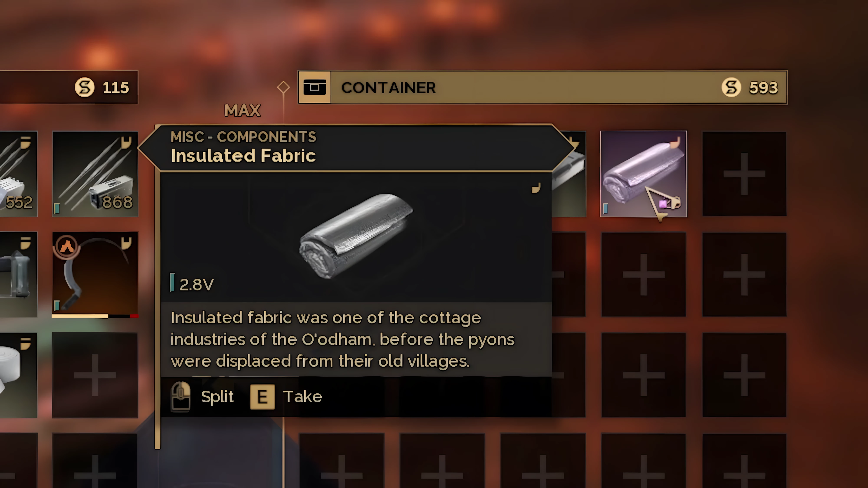
Task: Click the CONTAINER header title
Action: point(388,88)
